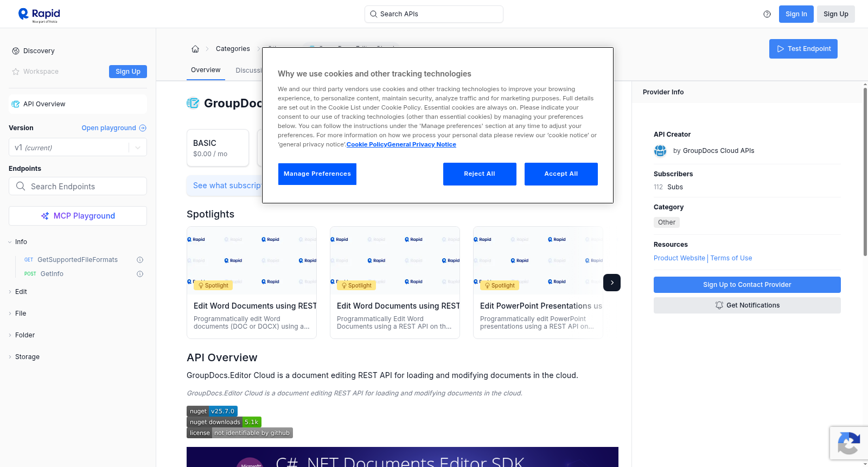
Task: Click the GroupDocs Cloud APIs creator avatar
Action: [660, 151]
